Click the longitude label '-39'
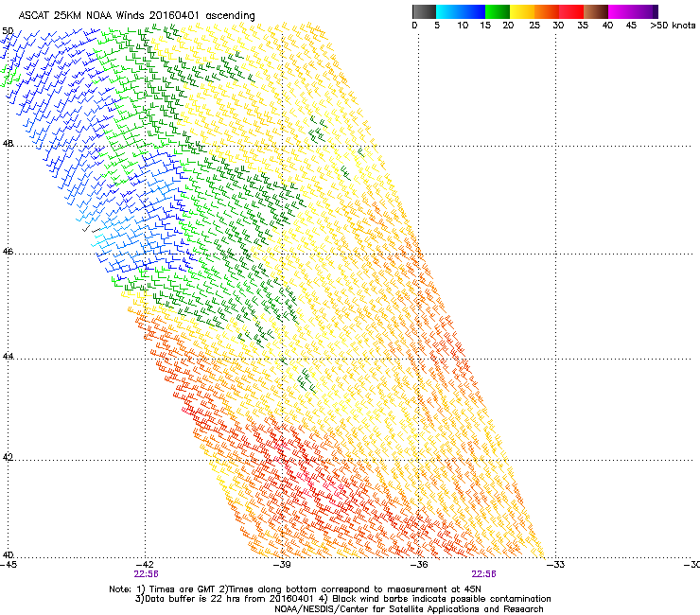700x615 pixels. tap(282, 565)
